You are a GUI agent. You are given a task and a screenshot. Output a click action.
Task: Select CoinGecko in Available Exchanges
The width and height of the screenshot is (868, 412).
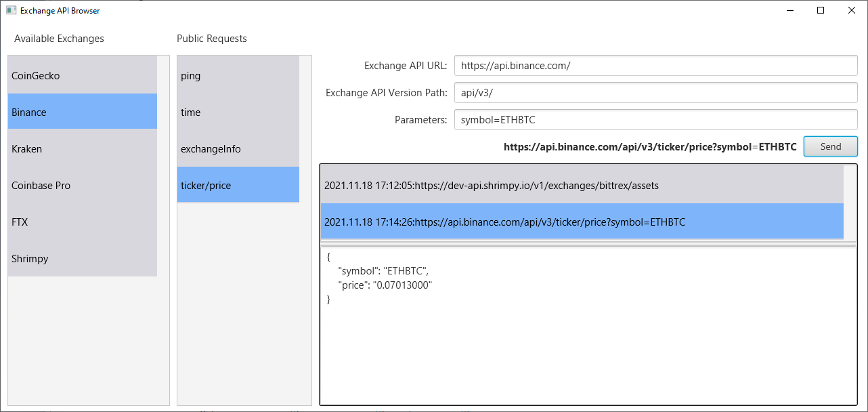pos(82,76)
